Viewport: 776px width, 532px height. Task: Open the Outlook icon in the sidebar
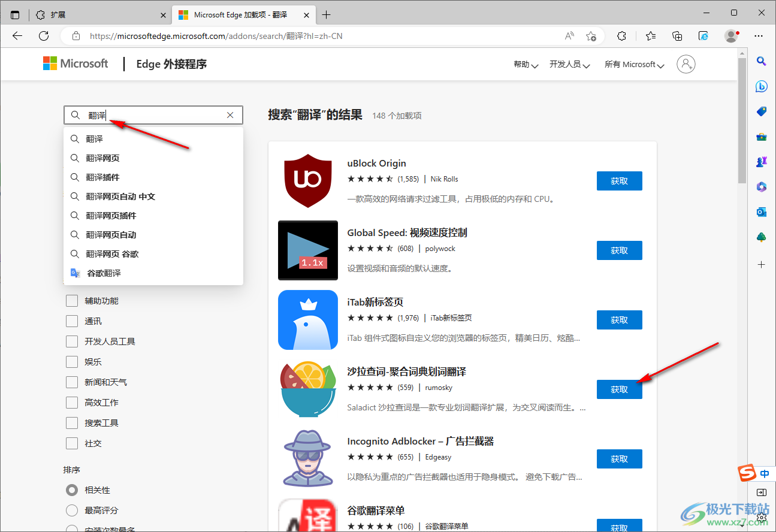[x=762, y=212]
